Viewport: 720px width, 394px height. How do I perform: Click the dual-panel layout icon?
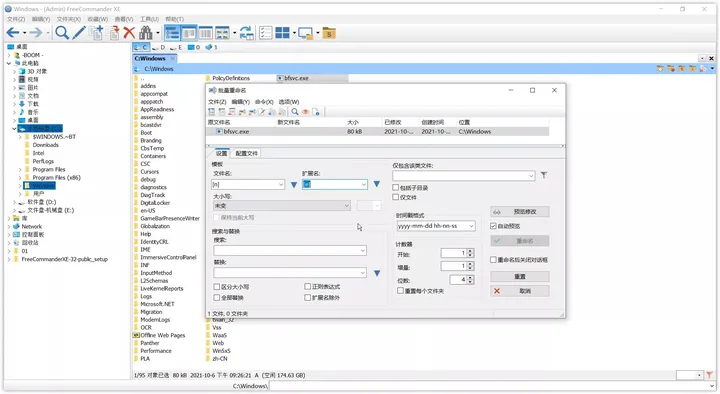189,33
